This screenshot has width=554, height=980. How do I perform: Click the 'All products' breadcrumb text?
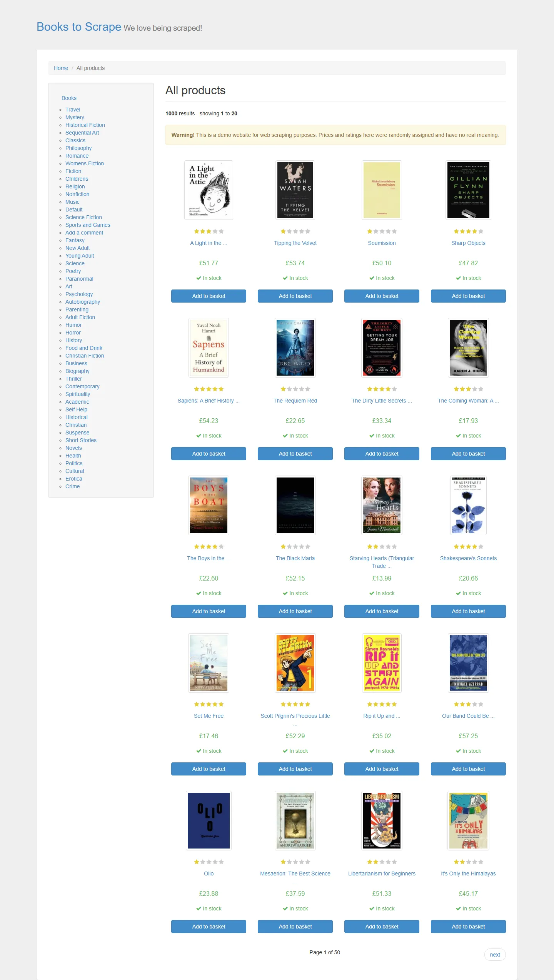click(90, 68)
